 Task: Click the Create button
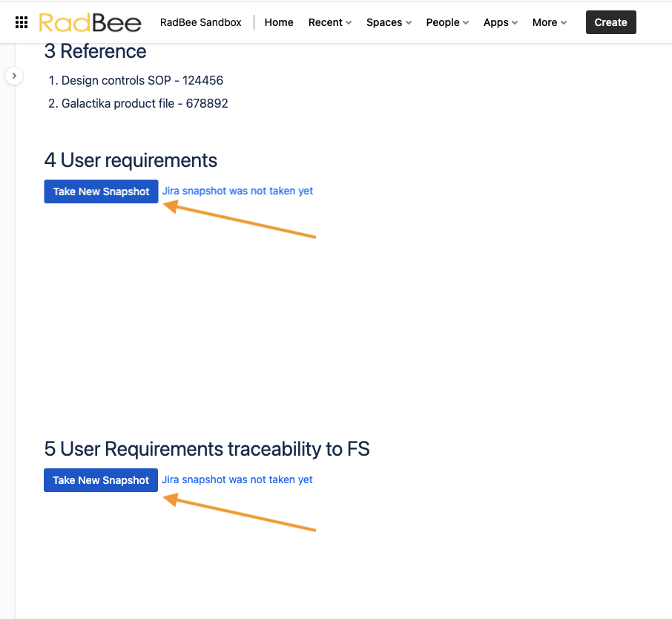pyautogui.click(x=610, y=22)
